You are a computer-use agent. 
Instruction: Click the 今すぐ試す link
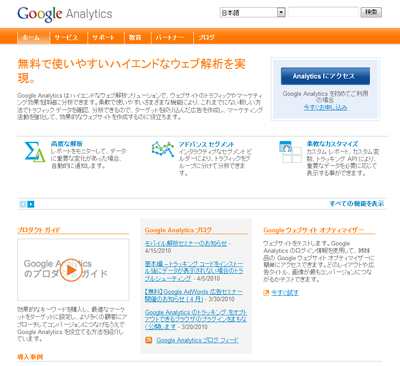point(285,293)
